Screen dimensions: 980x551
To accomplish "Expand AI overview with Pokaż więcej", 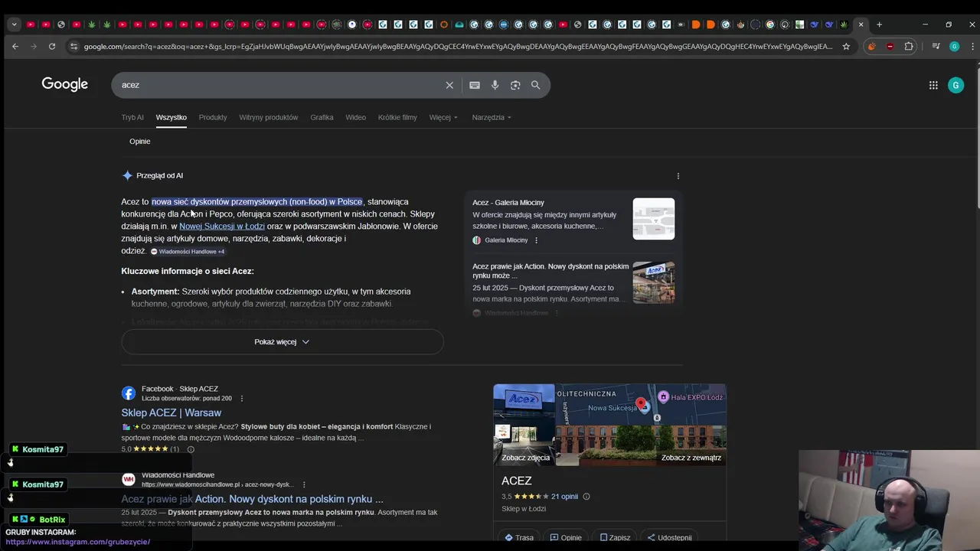I will point(283,342).
